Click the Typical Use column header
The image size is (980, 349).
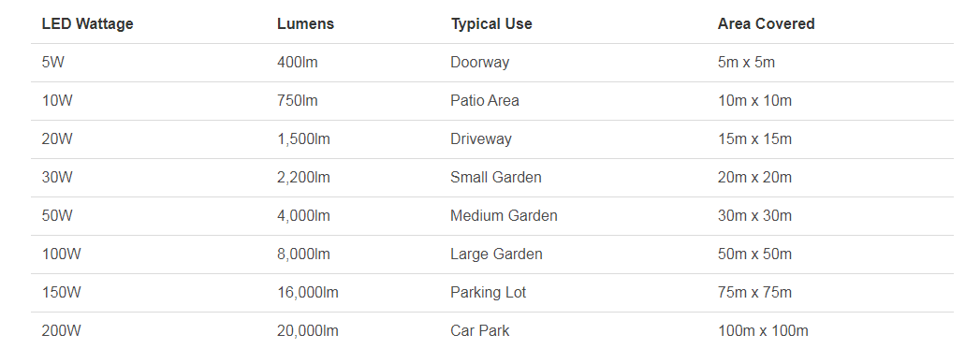491,23
